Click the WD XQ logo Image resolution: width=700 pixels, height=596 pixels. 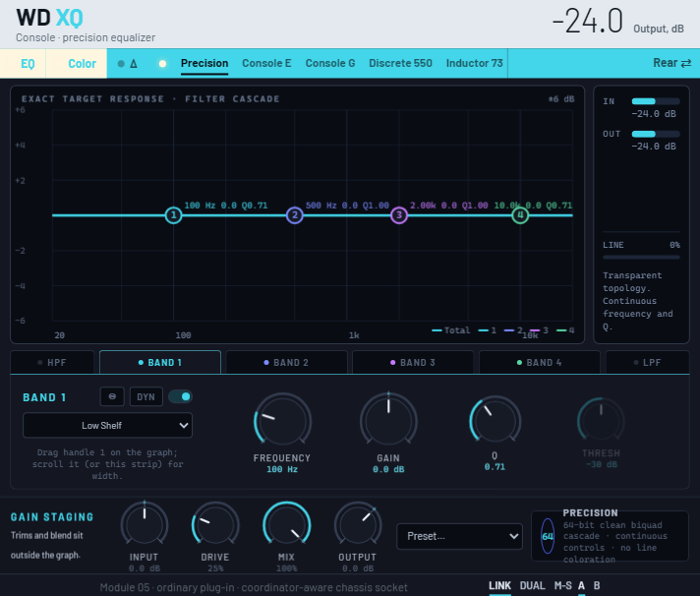click(x=49, y=18)
